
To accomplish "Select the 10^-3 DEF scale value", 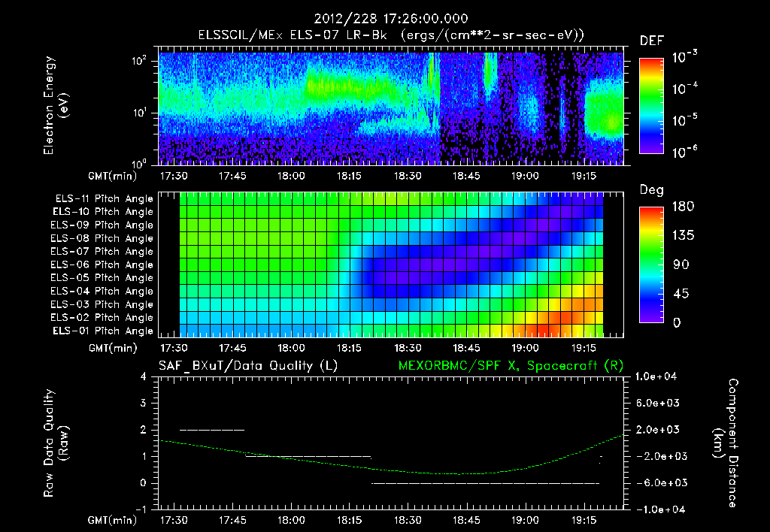I will point(684,57).
